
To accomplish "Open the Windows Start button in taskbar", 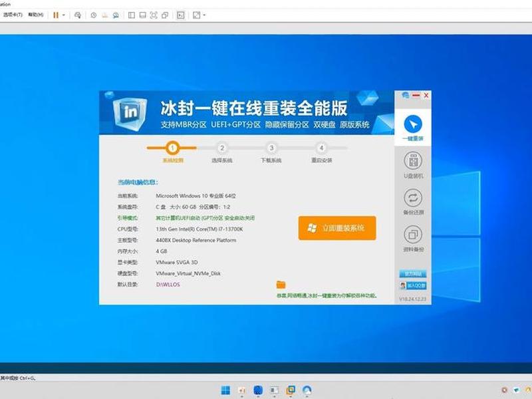I will click(225, 390).
